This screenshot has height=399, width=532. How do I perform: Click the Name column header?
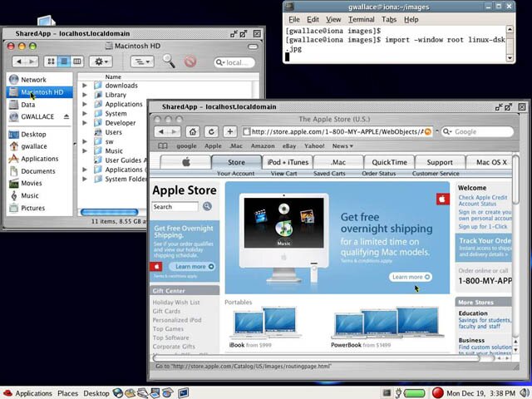click(113, 77)
